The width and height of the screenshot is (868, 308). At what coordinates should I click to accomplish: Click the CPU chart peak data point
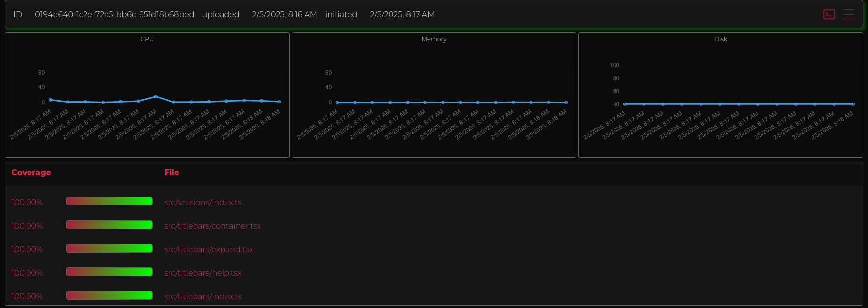tap(156, 96)
